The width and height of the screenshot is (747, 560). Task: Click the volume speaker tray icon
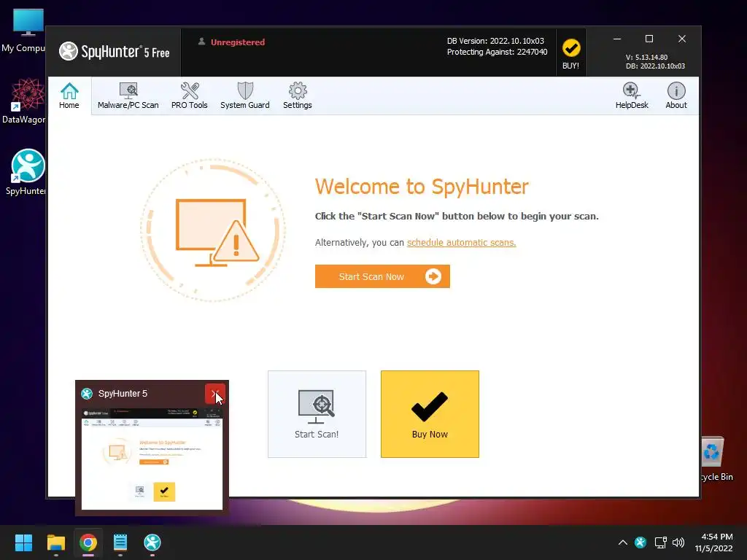point(678,542)
